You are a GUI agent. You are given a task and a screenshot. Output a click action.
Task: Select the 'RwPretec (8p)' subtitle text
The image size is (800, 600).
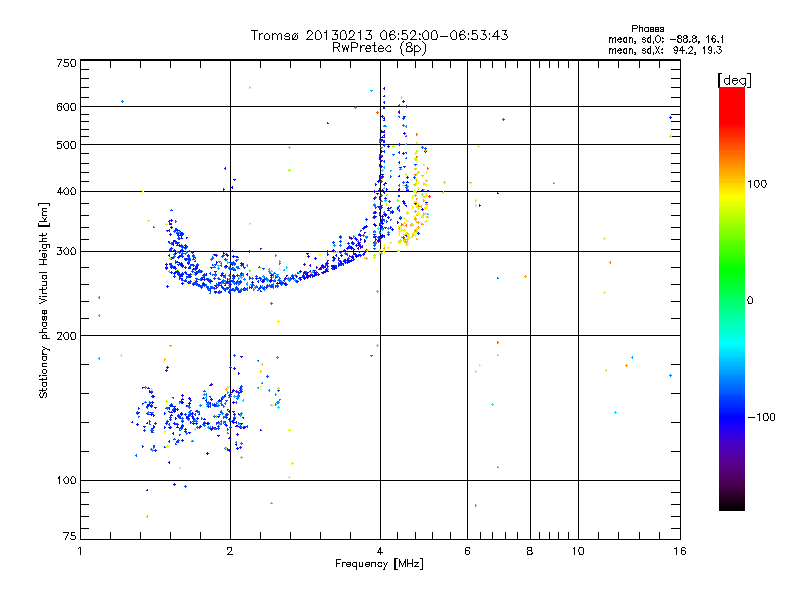click(379, 48)
